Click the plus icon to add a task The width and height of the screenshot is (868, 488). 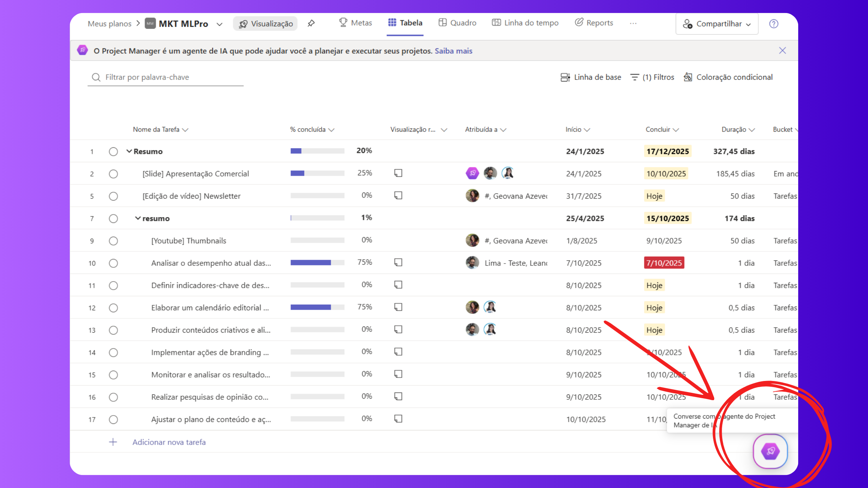[x=113, y=442]
